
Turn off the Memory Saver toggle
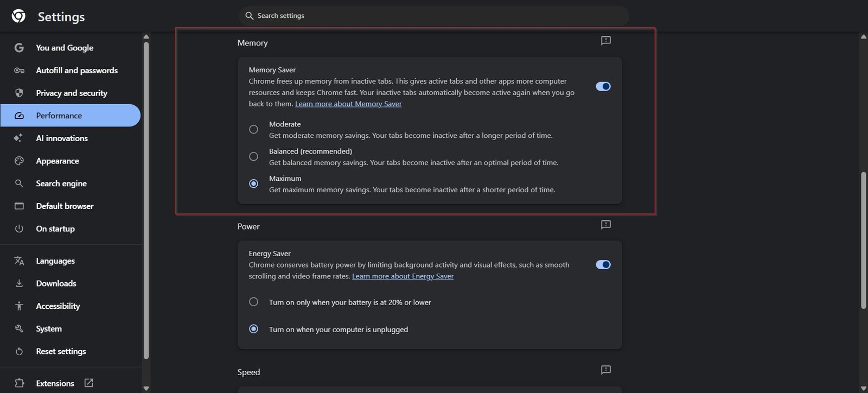click(603, 86)
